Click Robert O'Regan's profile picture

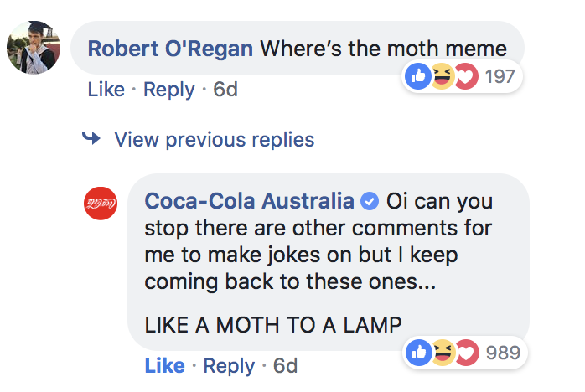33,47
